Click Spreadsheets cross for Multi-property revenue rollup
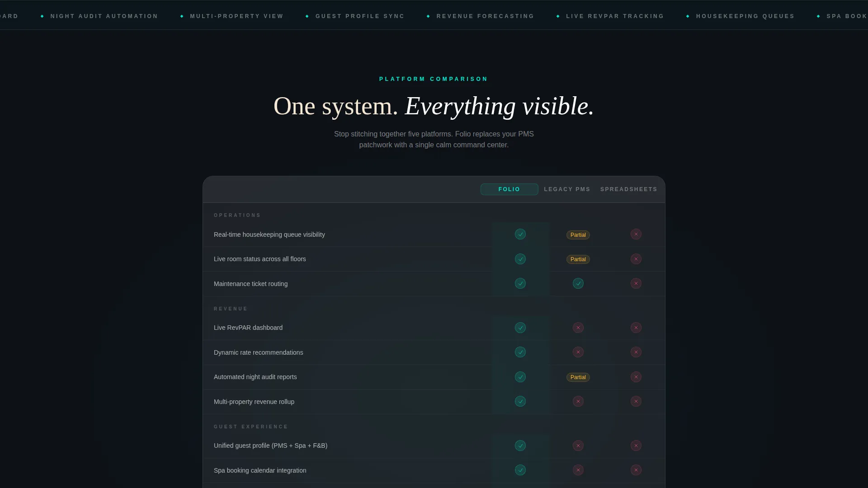Screen dimensions: 868x488 click(636, 401)
